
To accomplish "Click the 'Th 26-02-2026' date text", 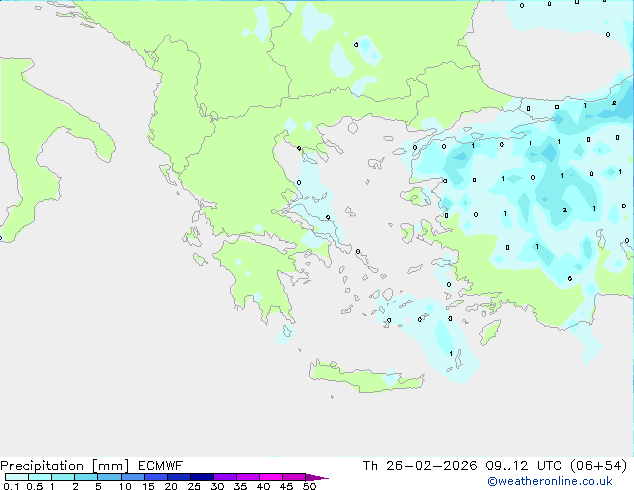I will point(420,466).
